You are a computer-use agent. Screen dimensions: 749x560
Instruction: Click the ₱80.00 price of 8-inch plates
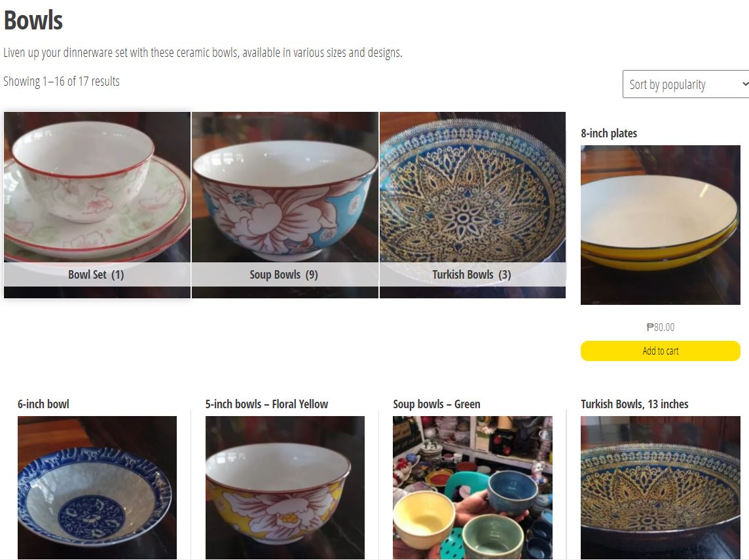point(660,327)
